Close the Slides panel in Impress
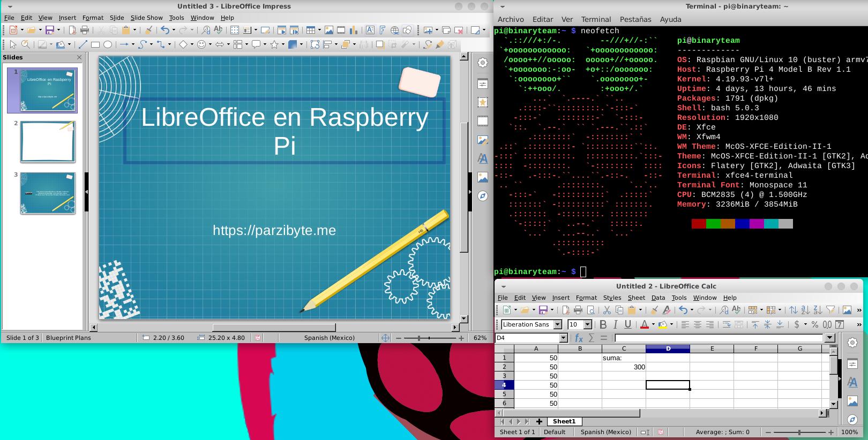Image resolution: width=868 pixels, height=440 pixels. [x=80, y=57]
